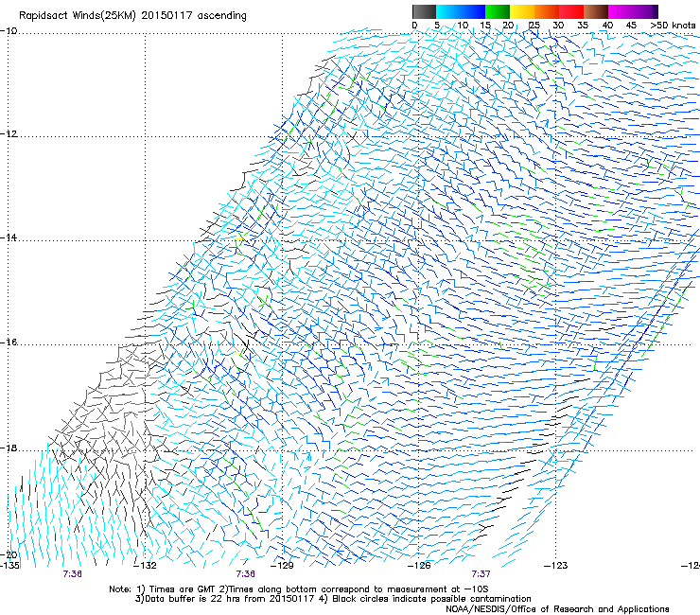Screen dimensions: 700x615
Task: Click the '-12' latitude axis label
Action: pyautogui.click(x=9, y=134)
